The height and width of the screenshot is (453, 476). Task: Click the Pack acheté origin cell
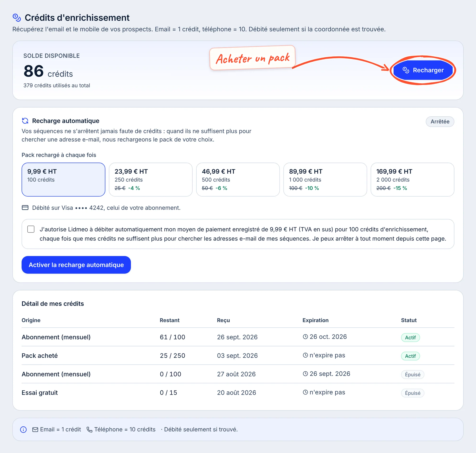[40, 356]
